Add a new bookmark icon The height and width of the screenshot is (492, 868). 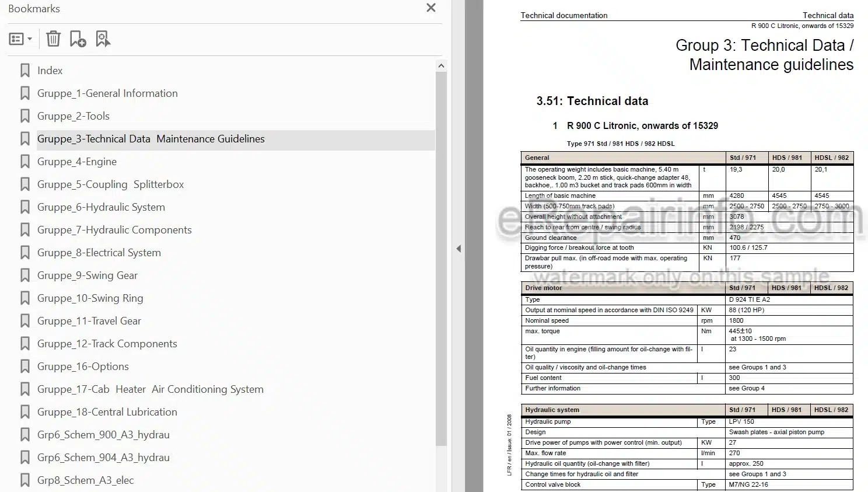[78, 39]
